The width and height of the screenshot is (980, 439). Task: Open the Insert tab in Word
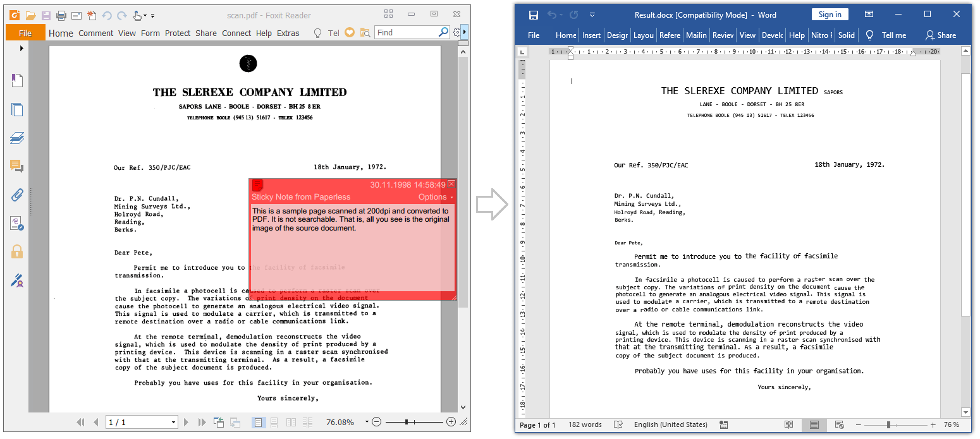coord(591,35)
